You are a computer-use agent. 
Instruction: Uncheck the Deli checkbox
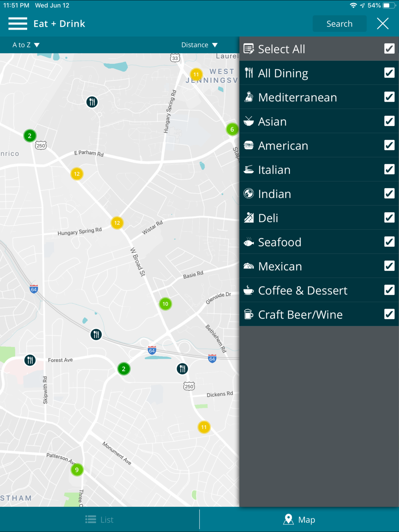(389, 217)
